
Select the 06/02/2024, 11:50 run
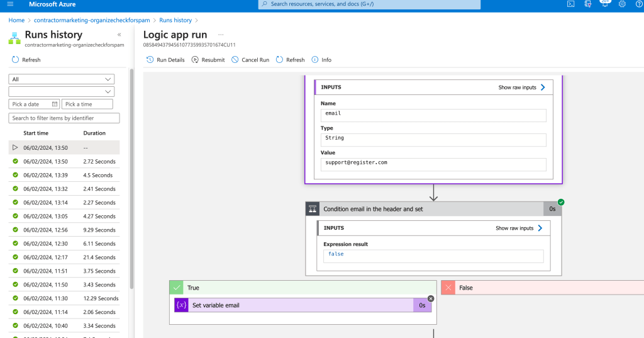click(64, 284)
